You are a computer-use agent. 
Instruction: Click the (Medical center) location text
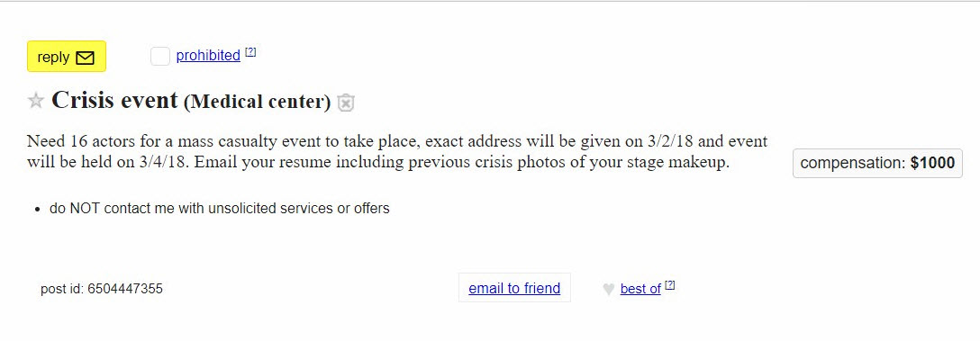tap(257, 102)
